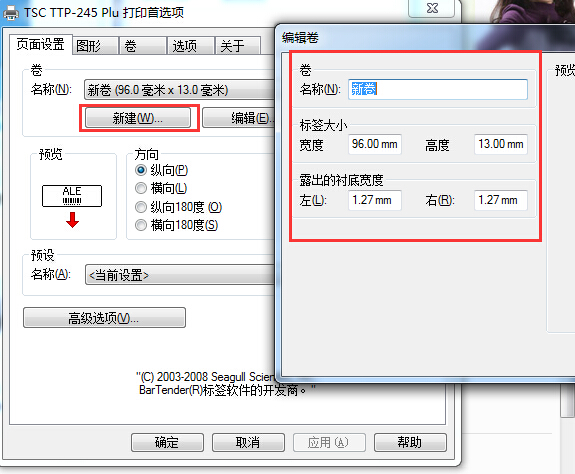The height and width of the screenshot is (474, 575).
Task: Click the 新建(W)... button
Action: (x=138, y=118)
